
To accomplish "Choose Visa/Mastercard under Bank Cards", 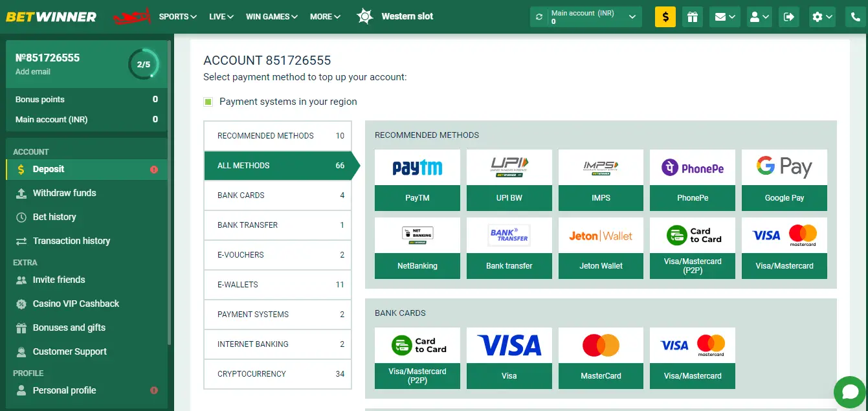I will pyautogui.click(x=693, y=358).
